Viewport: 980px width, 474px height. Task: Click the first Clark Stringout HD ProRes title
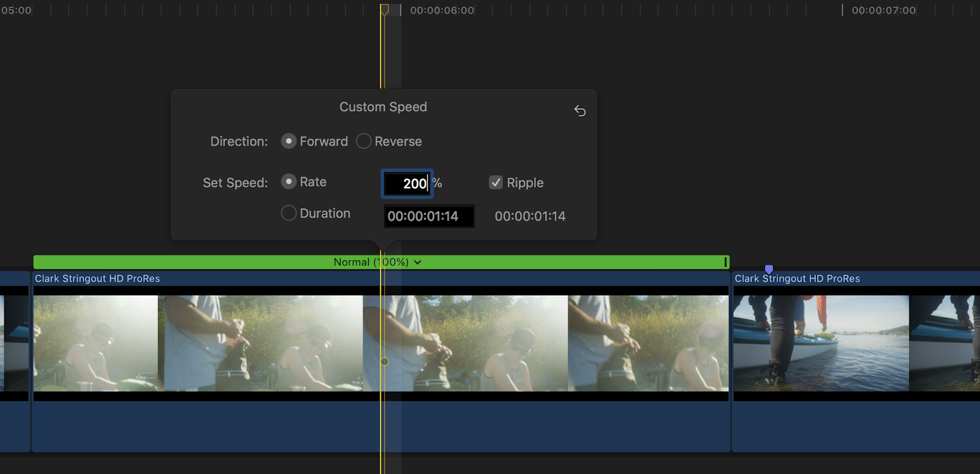click(x=97, y=279)
